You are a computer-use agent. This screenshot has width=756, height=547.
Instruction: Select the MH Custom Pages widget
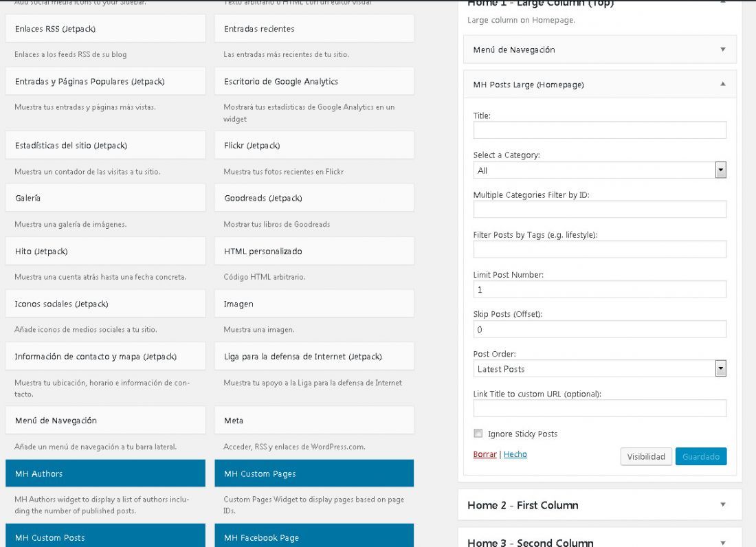[314, 473]
